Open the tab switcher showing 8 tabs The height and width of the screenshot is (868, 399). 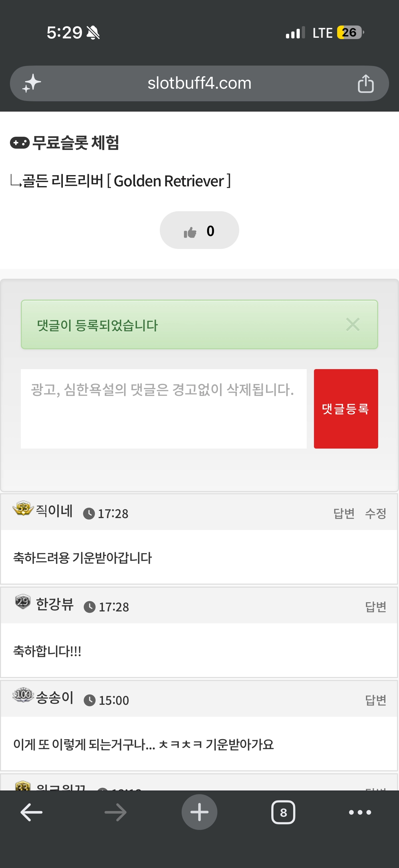click(283, 812)
